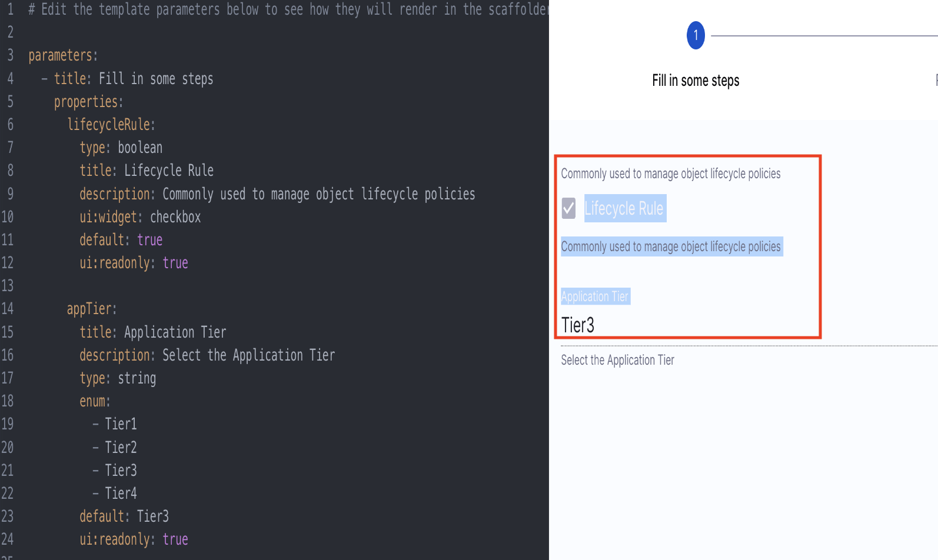Click the highlighted Lifecycle Rule label
Image resolution: width=938 pixels, height=560 pixels.
tap(624, 209)
